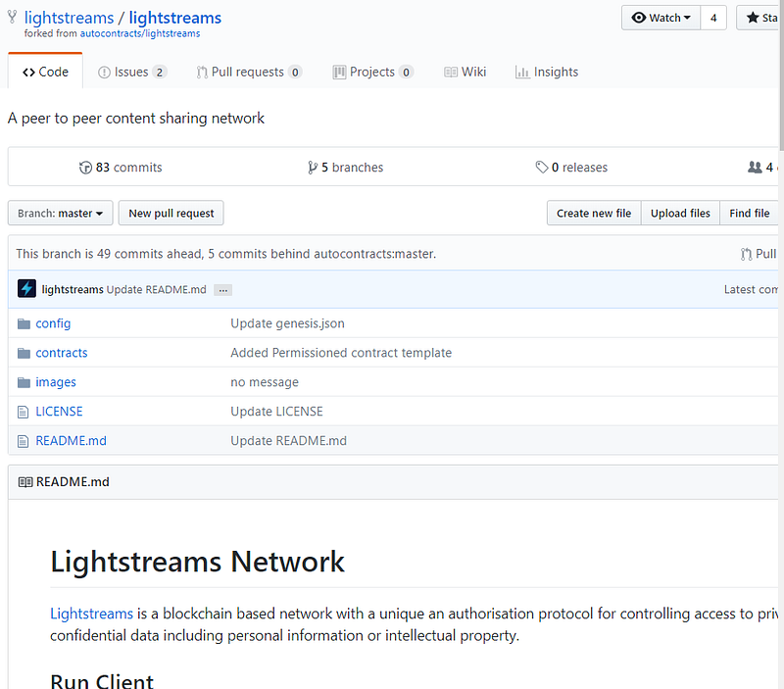The image size is (784, 689).
Task: Open the 'no message' commit link
Action: click(x=265, y=382)
